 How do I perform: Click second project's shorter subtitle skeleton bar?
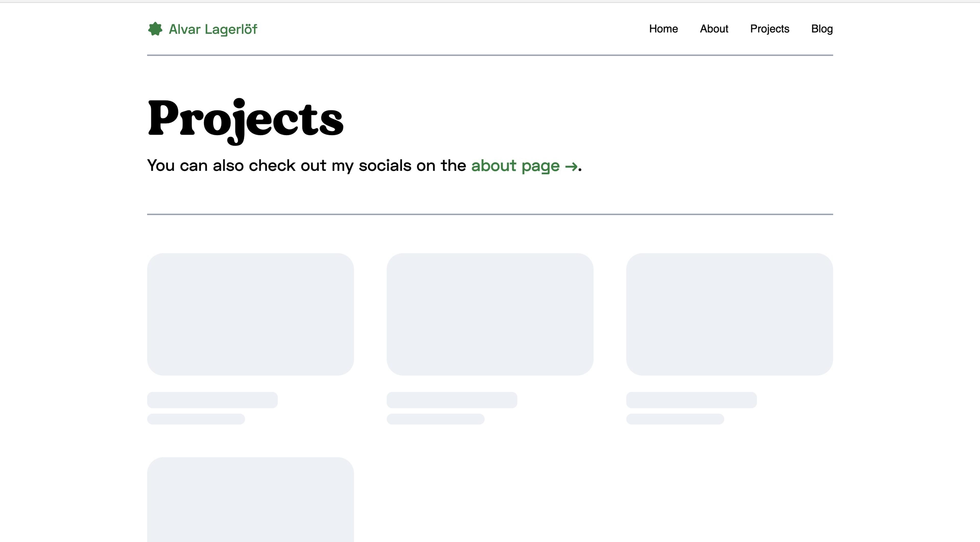(435, 419)
